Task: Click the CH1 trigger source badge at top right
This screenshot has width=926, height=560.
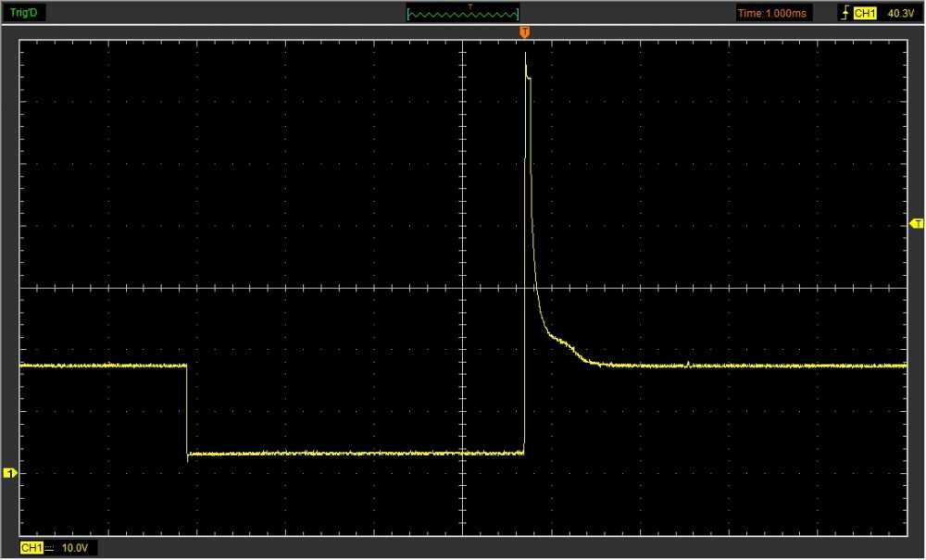Action: pos(865,13)
